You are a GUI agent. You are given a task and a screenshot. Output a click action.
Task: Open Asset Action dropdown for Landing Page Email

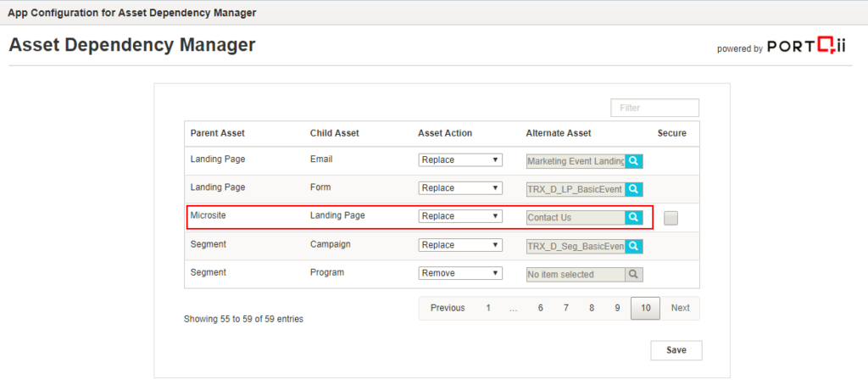click(x=460, y=159)
